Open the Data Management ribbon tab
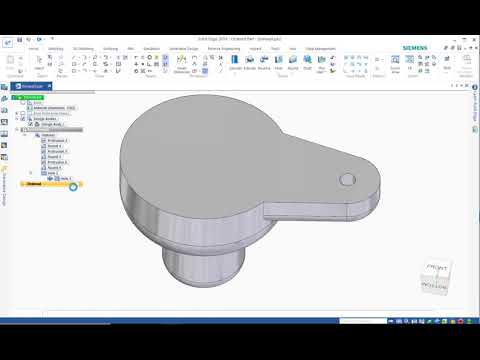 [320, 49]
